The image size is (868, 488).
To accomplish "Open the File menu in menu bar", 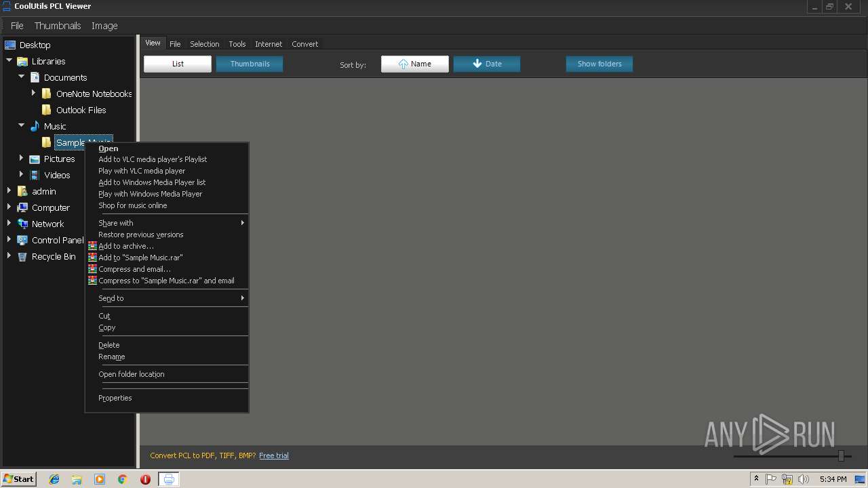I will [x=17, y=26].
